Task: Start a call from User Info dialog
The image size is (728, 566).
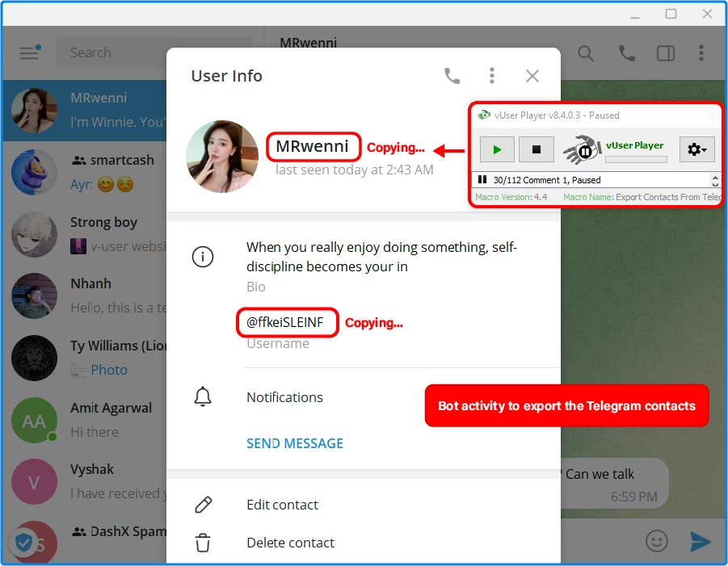Action: point(452,76)
